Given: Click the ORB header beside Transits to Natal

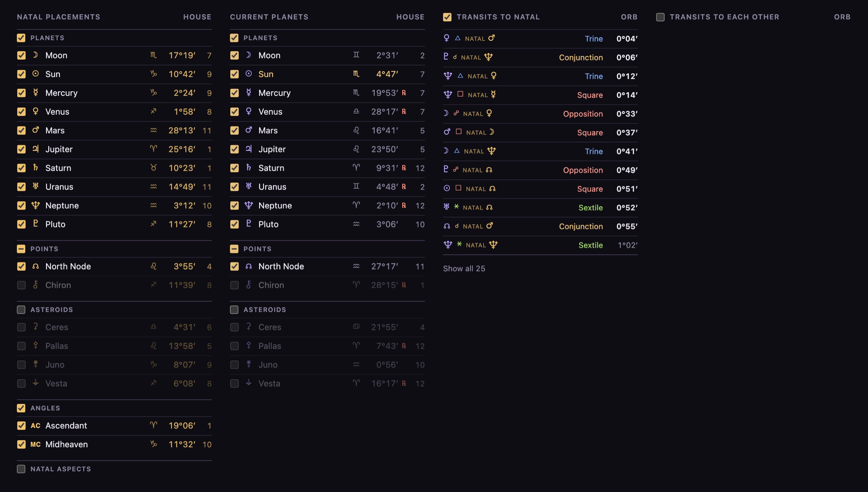Looking at the screenshot, I should tap(629, 17).
